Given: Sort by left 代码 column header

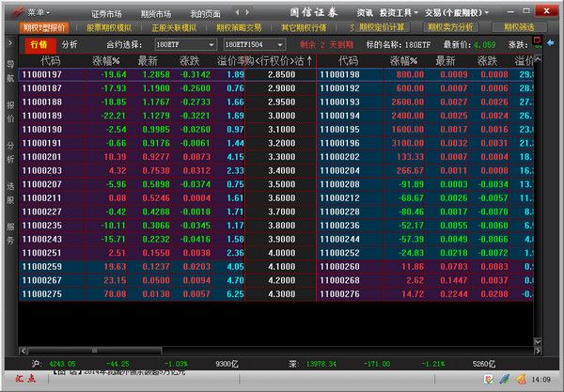Looking at the screenshot, I should click(51, 61).
